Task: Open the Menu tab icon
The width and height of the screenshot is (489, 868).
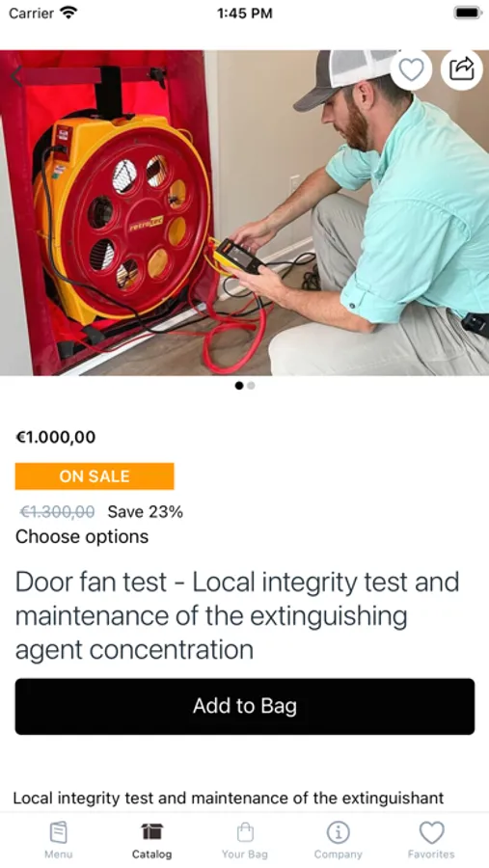Action: [58, 832]
